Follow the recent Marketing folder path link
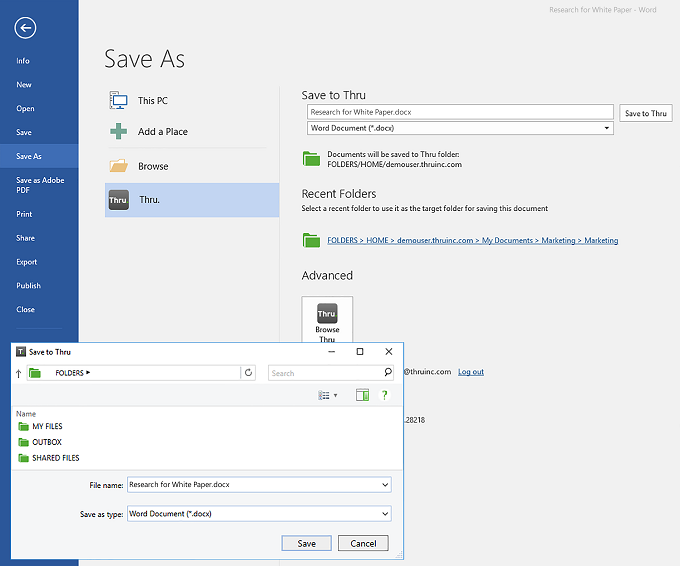Viewport: 680px width, 566px height. [x=472, y=240]
